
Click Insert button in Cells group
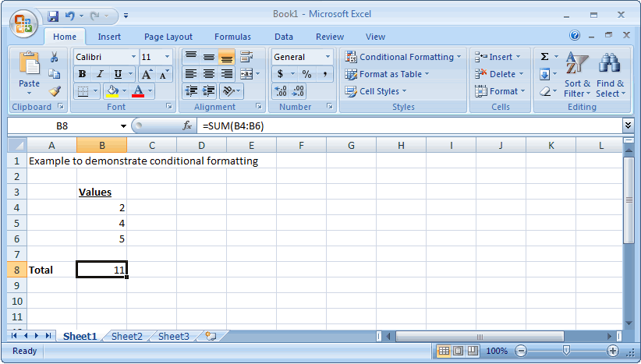pos(498,57)
